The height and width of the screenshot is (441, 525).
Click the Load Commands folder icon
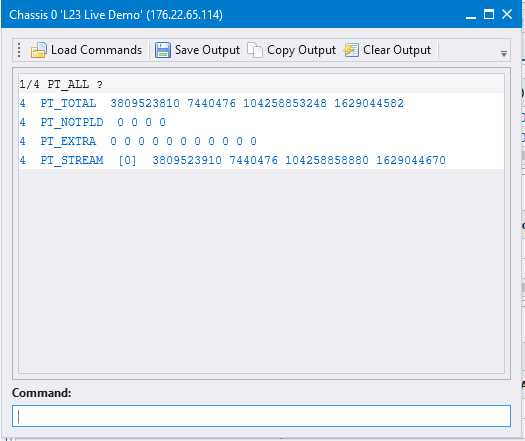coord(39,50)
